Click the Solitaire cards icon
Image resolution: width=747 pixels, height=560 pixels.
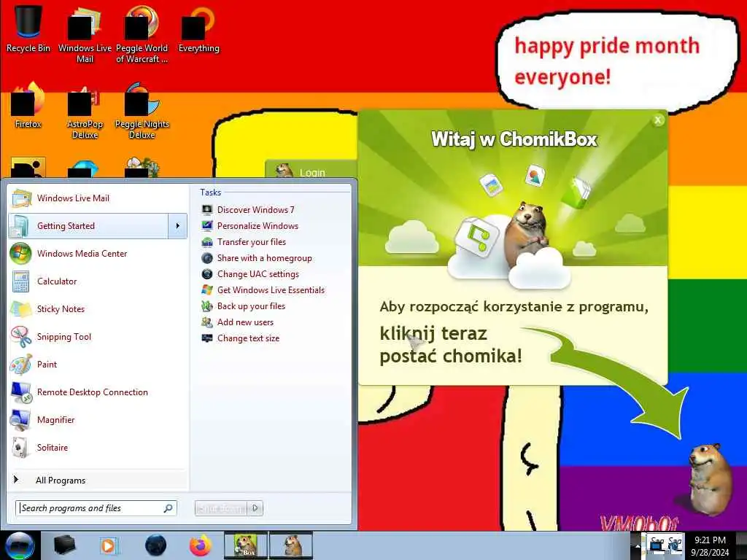click(20, 447)
